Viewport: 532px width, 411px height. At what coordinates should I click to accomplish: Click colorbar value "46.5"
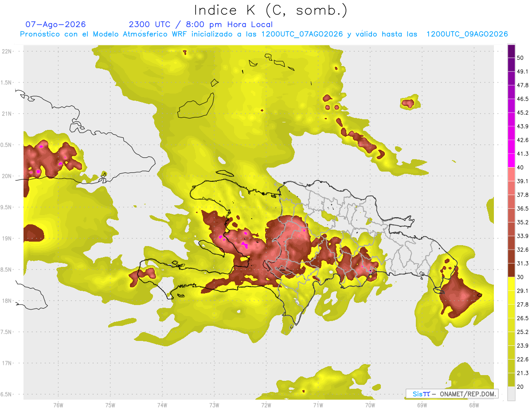pos(523,99)
